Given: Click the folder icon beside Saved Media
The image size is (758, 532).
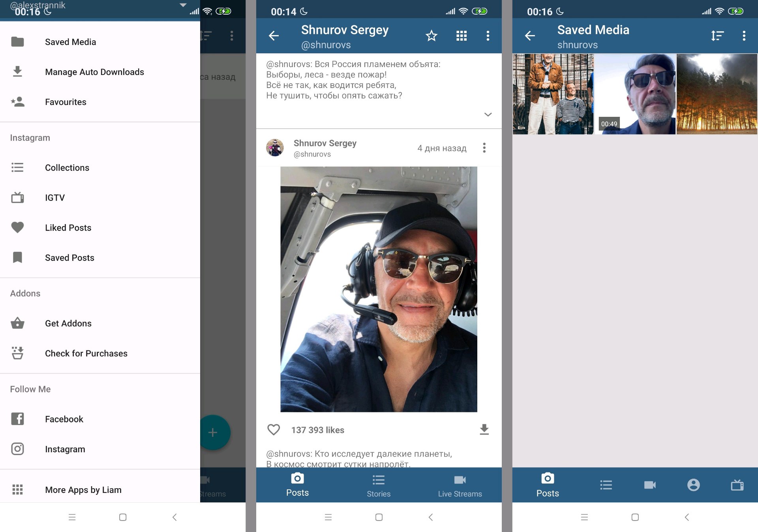Looking at the screenshot, I should tap(17, 42).
